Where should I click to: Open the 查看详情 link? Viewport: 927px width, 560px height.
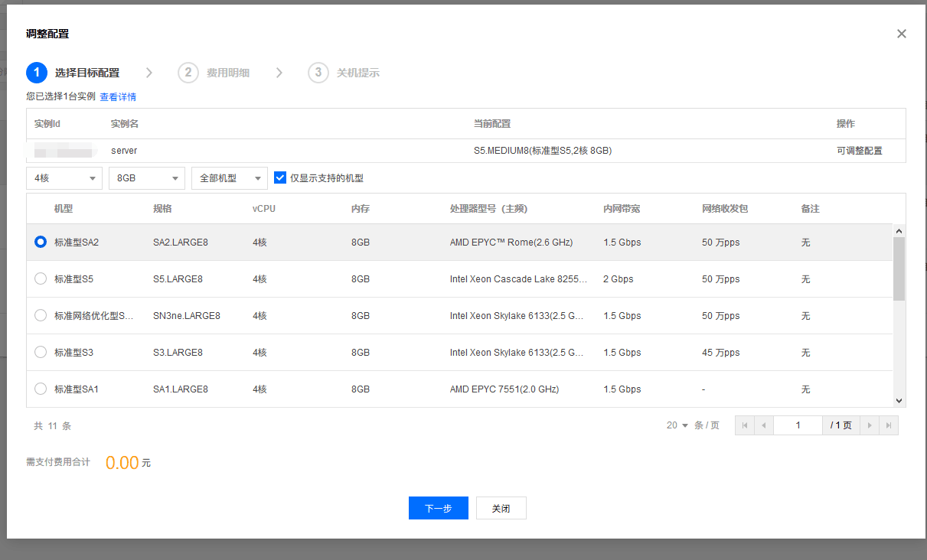118,97
